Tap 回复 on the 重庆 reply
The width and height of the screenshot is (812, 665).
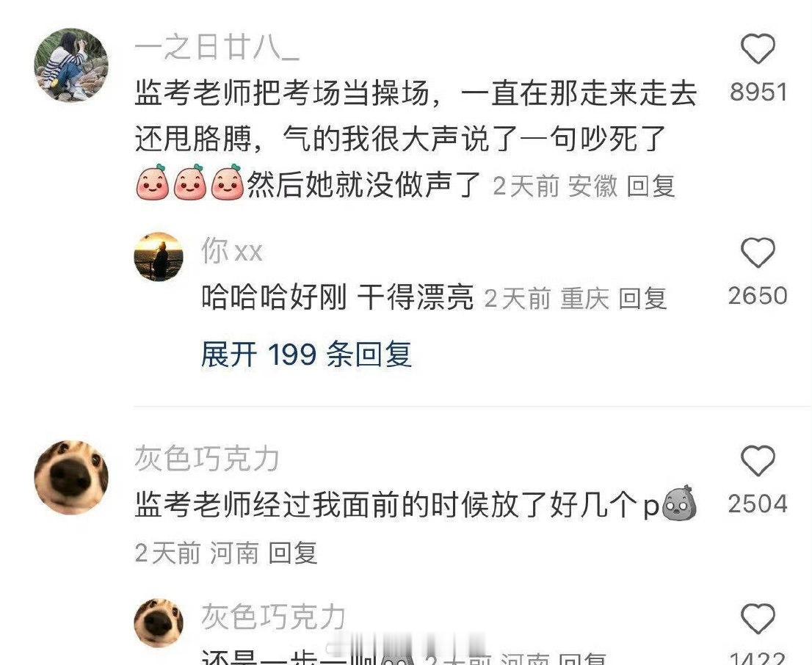[642, 298]
